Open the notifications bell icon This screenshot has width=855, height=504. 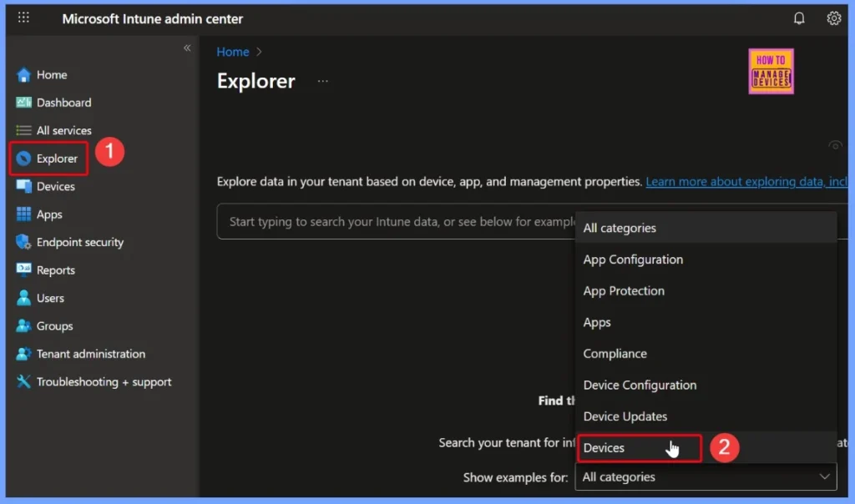[x=799, y=18]
